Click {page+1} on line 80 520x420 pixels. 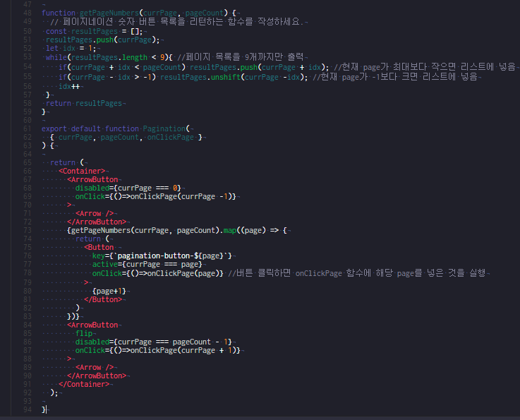coord(109,292)
